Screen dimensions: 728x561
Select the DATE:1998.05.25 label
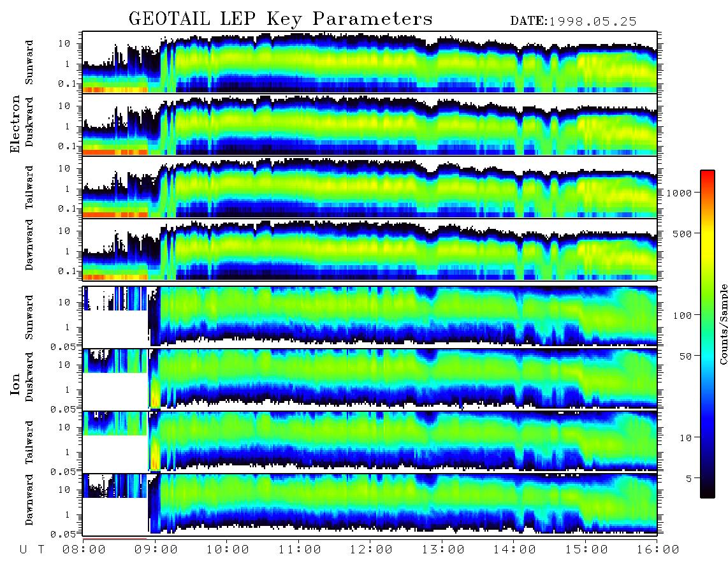(573, 22)
